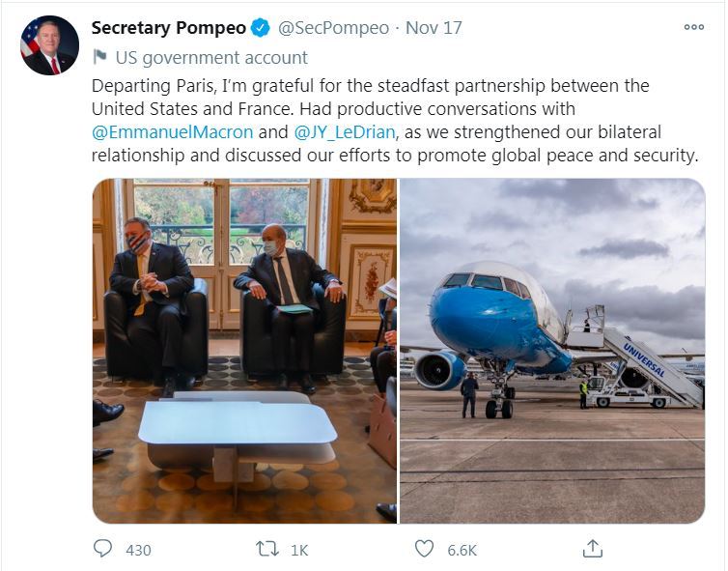Viewport: 728px width, 571px height.
Task: Click the 6.6K likes count
Action: point(462,550)
